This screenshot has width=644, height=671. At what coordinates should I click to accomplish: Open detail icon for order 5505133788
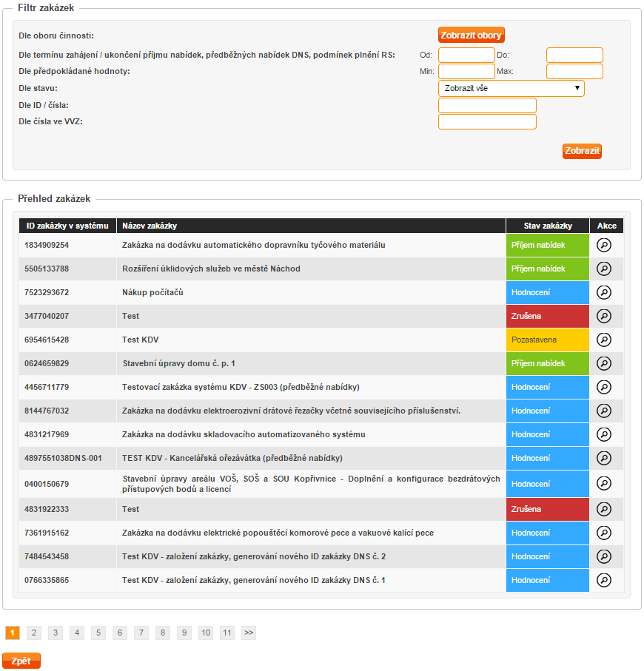coord(604,269)
